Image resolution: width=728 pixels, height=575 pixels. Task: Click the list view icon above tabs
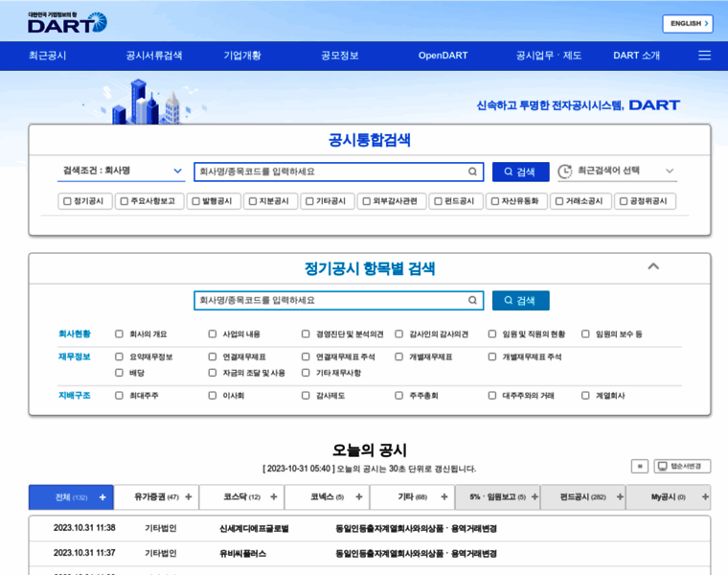coord(639,466)
